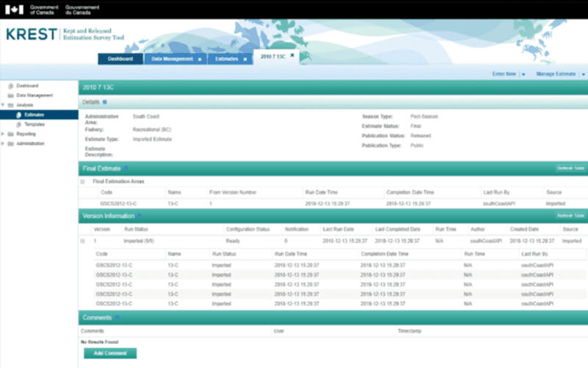Expand the Administration tree node
Viewport: 588px width, 368px height.
(3, 144)
